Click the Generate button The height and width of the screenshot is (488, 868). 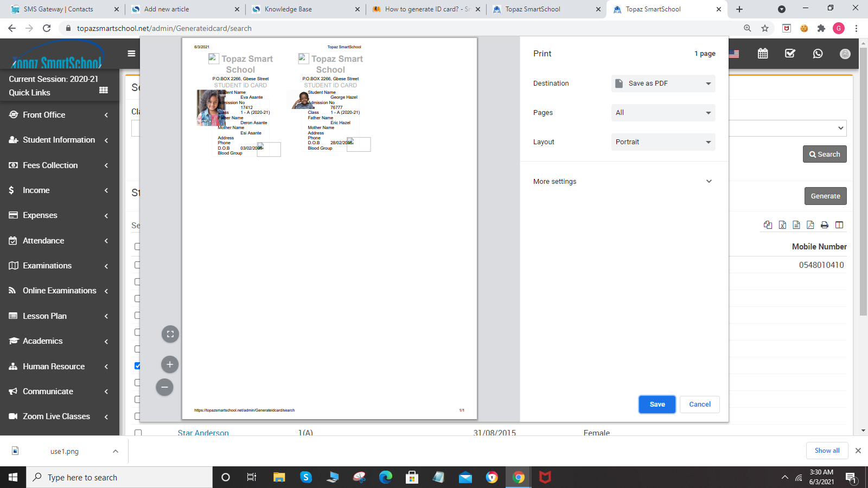(826, 196)
